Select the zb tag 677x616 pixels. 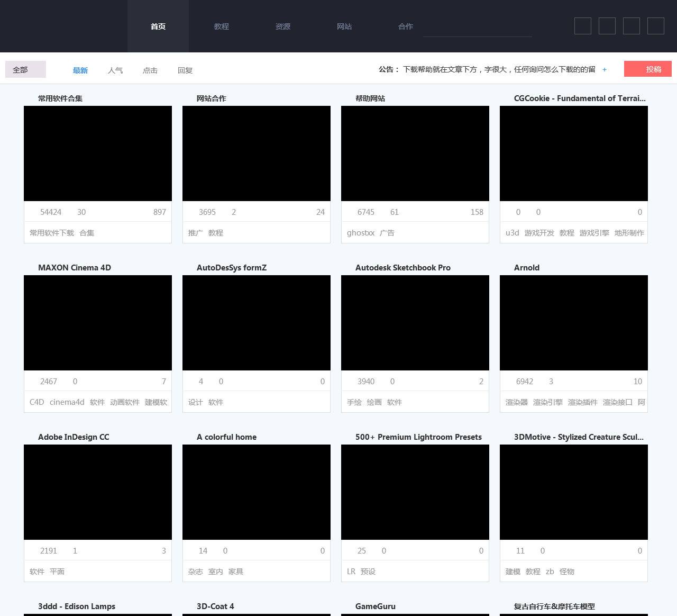pyautogui.click(x=550, y=572)
